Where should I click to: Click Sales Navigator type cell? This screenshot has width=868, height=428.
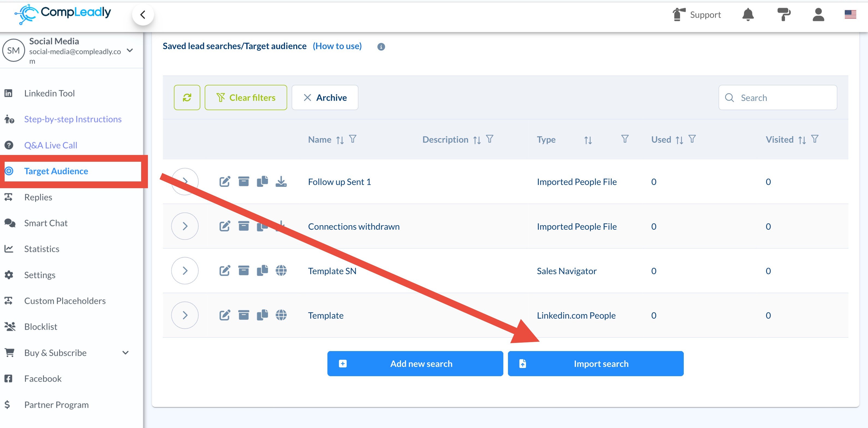(566, 271)
